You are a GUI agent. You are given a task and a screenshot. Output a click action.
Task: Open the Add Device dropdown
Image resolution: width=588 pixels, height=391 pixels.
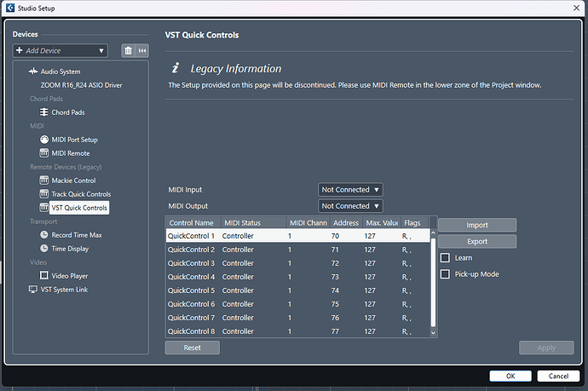(x=60, y=50)
